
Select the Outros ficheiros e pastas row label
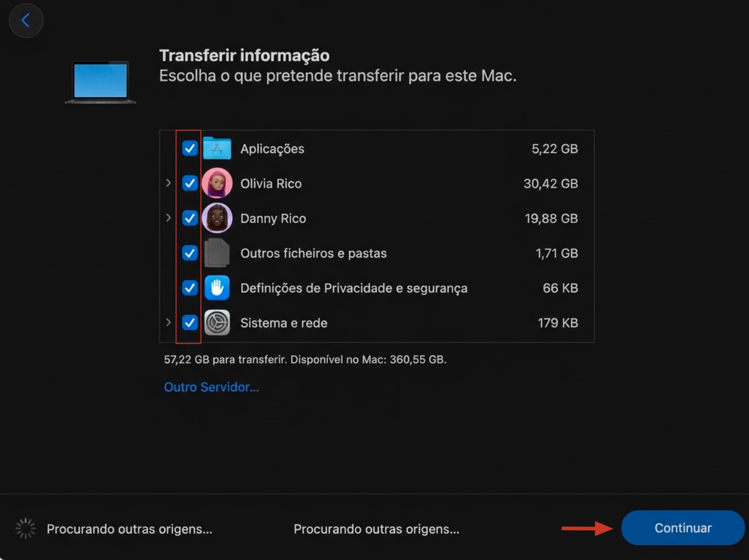coord(314,253)
